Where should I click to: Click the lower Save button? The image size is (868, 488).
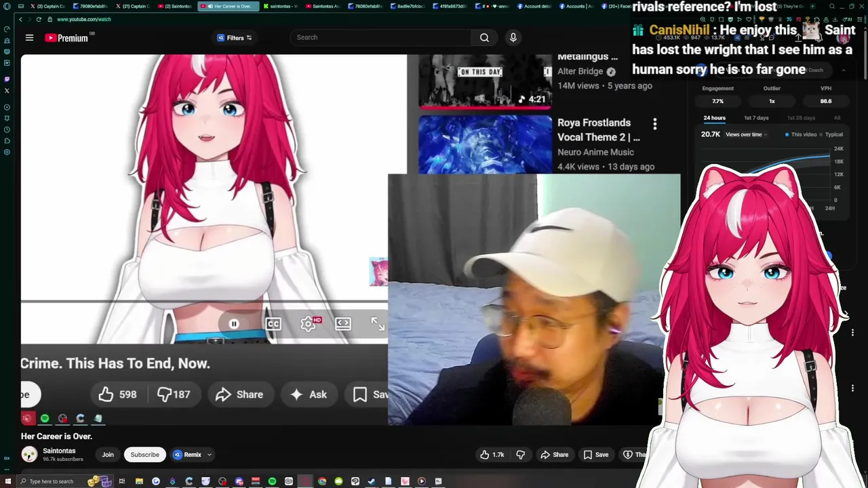(x=596, y=455)
